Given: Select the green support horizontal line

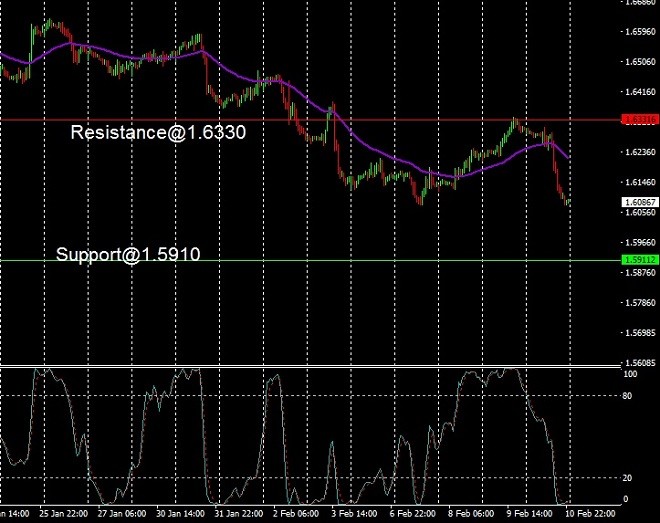Looking at the screenshot, I should (x=311, y=260).
